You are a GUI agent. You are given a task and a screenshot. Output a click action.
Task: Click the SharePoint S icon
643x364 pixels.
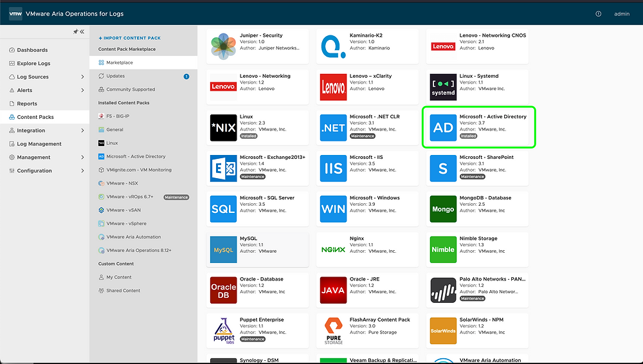click(x=443, y=168)
